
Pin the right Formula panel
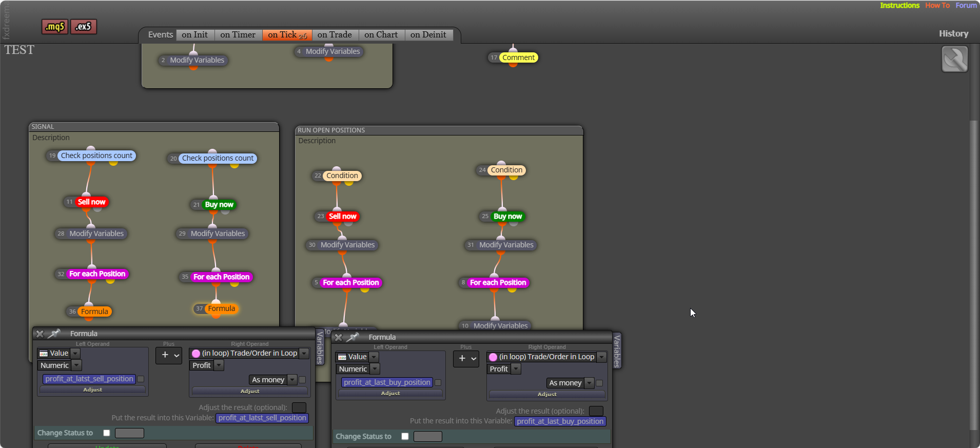click(x=353, y=337)
